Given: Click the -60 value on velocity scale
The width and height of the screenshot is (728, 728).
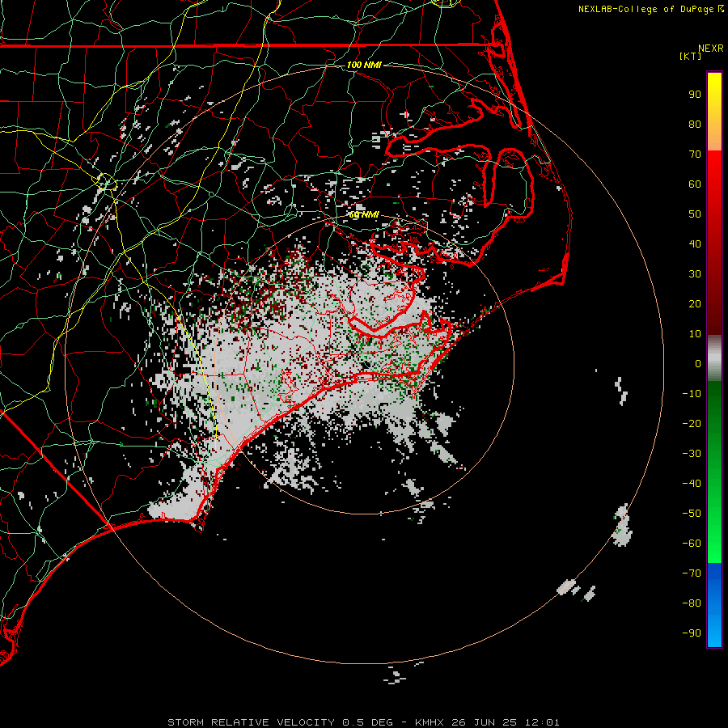Looking at the screenshot, I should (x=692, y=544).
